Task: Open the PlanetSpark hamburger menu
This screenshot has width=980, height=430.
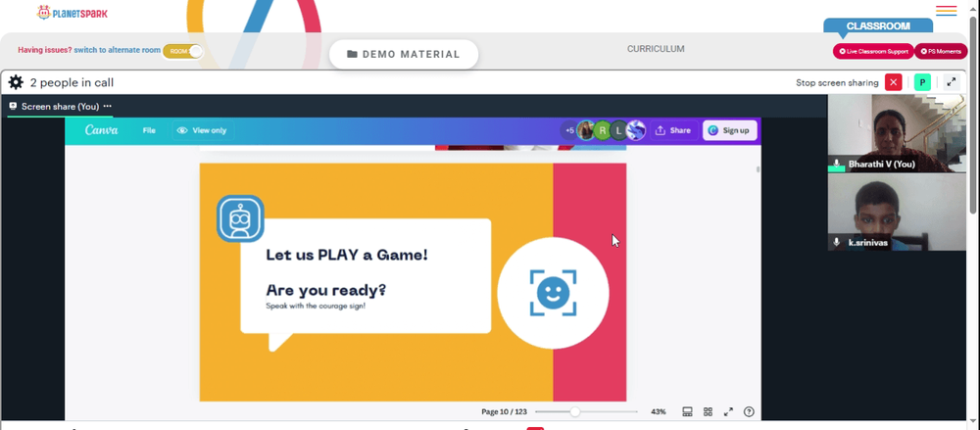Action: (947, 11)
